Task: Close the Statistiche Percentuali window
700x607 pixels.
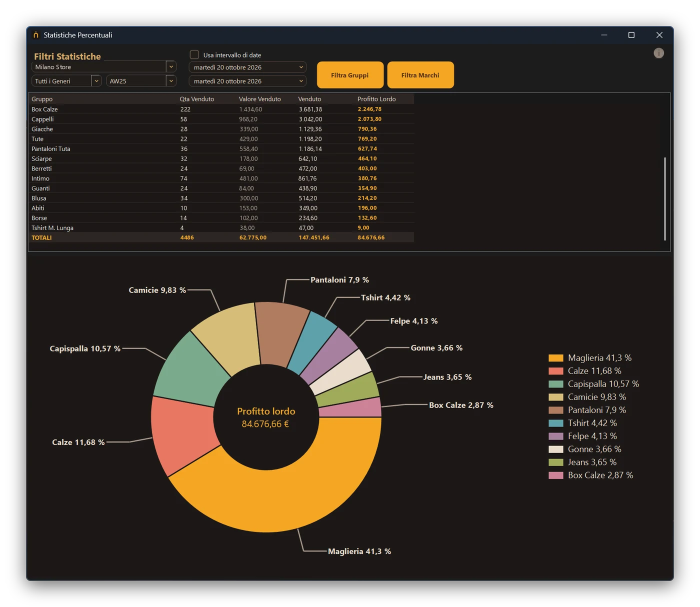Action: pyautogui.click(x=659, y=35)
